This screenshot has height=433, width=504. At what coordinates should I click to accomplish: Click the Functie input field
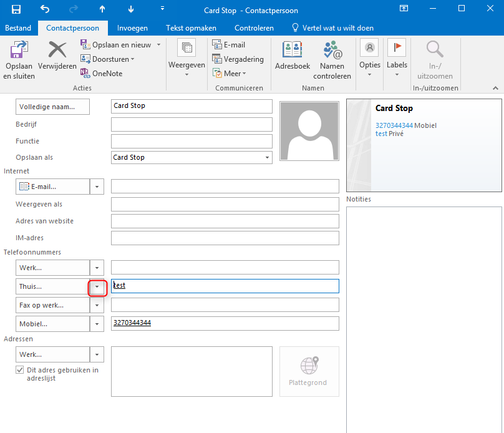pyautogui.click(x=191, y=141)
